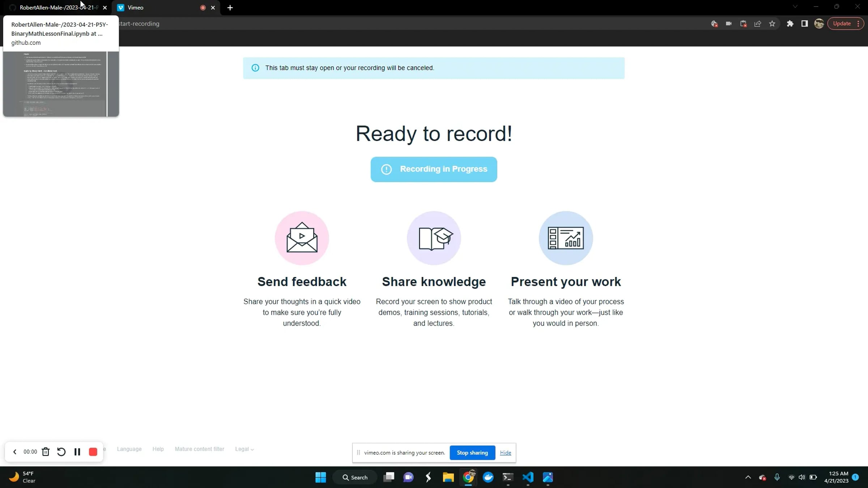Collapse the recorder controls with the left chevron
868x488 pixels.
pyautogui.click(x=15, y=452)
